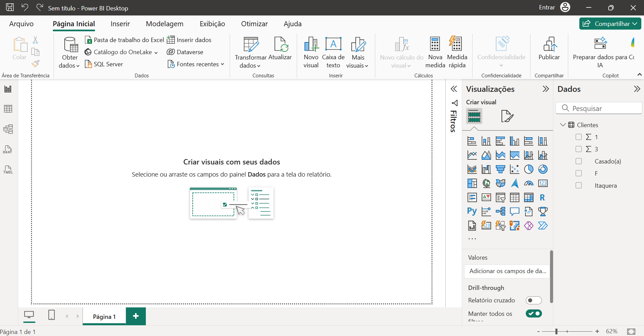Click Entrar to sign in
Screen dimensions: 644x336
pos(547,7)
